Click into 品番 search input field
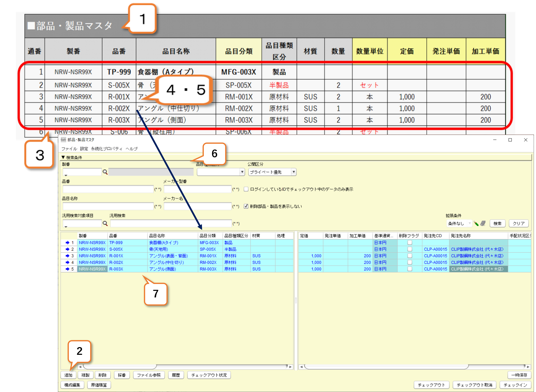536x392 pixels. pos(108,189)
